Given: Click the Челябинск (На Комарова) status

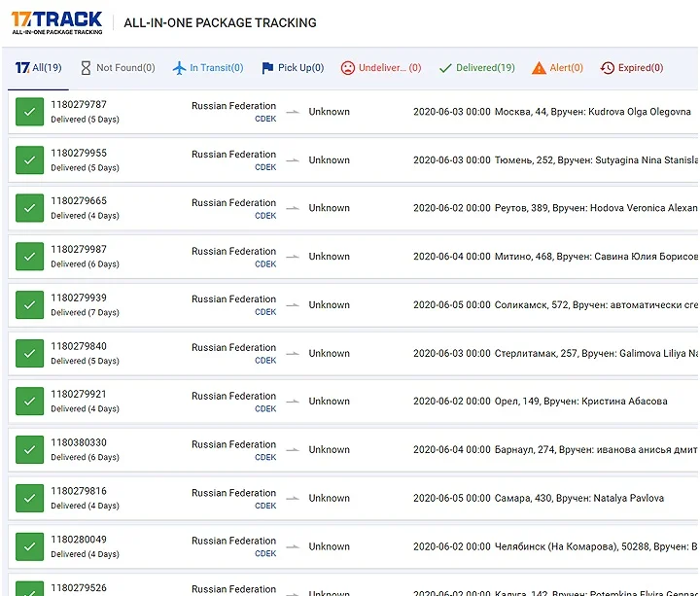Looking at the screenshot, I should 596,546.
